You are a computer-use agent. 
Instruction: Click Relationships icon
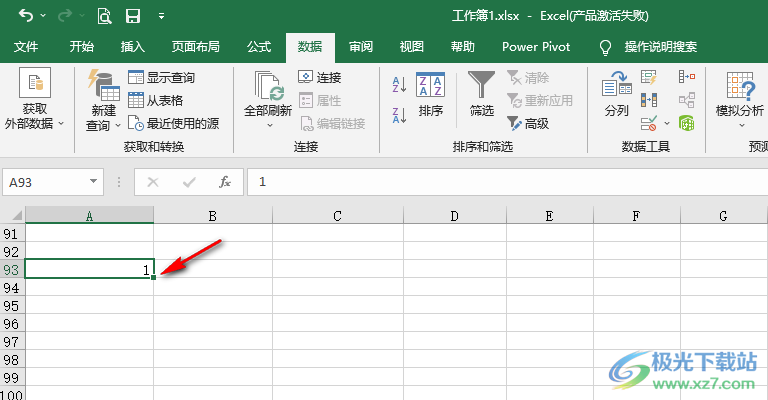pyautogui.click(x=687, y=100)
